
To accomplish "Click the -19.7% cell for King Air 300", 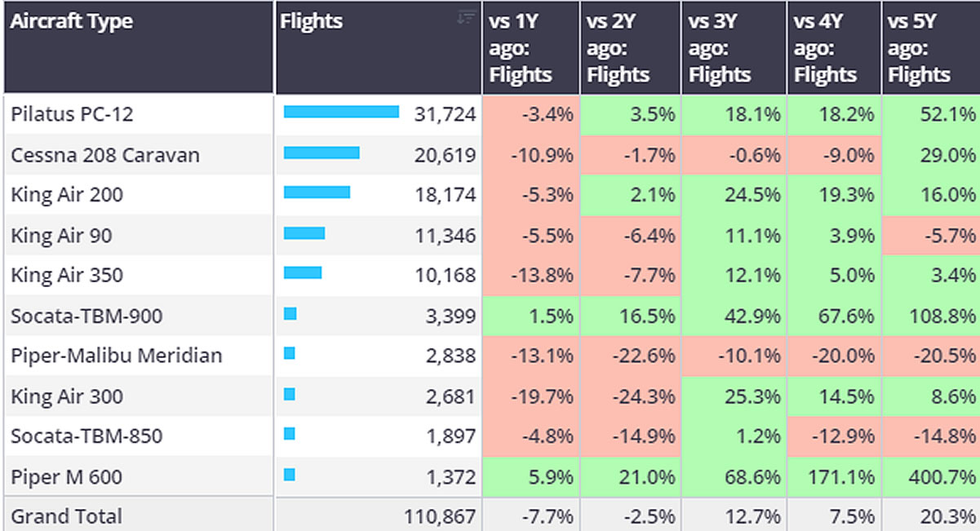I will tap(531, 396).
